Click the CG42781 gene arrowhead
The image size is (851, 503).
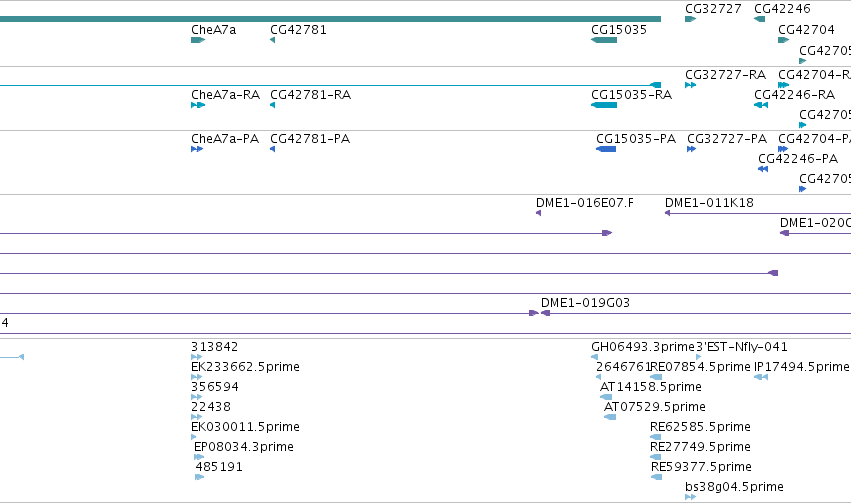pyautogui.click(x=272, y=40)
